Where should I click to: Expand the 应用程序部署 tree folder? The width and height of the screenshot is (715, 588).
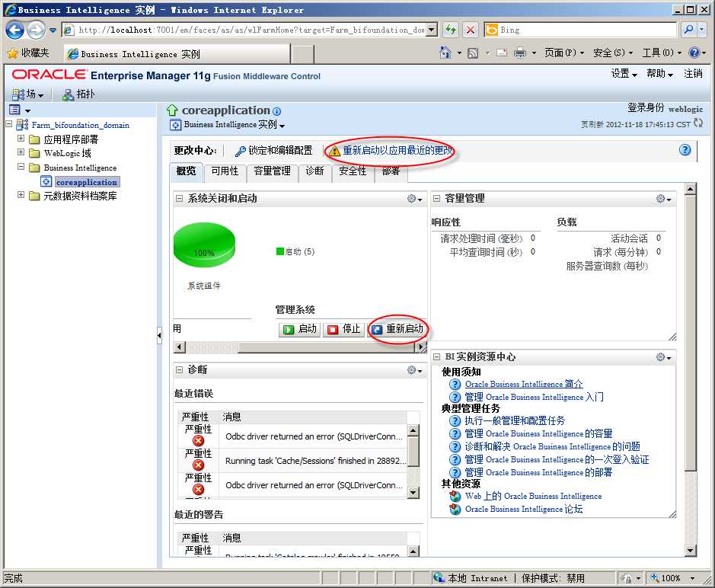click(x=21, y=138)
